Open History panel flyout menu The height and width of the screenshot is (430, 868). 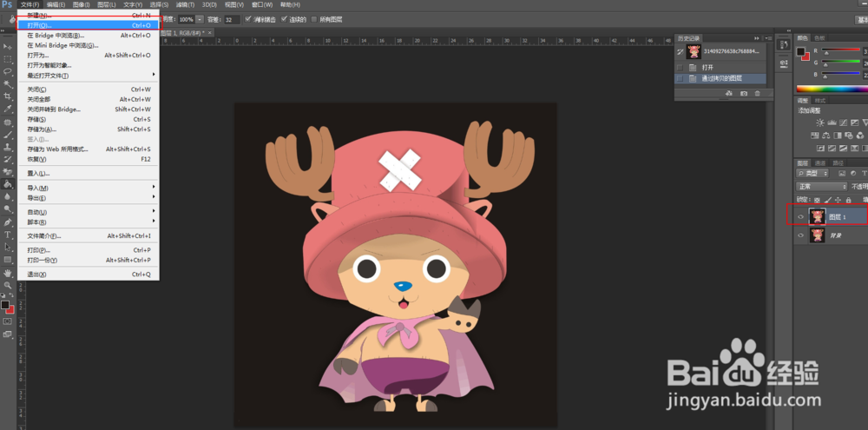(768, 37)
